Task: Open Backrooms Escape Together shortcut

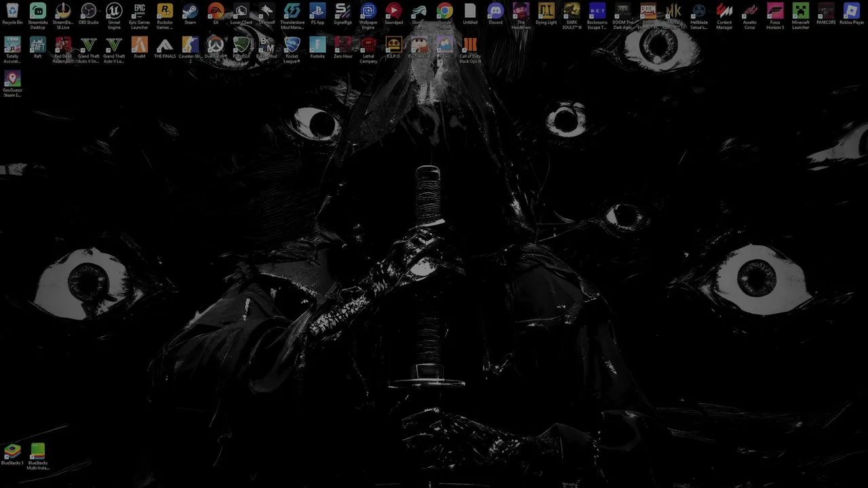Action: point(597,16)
